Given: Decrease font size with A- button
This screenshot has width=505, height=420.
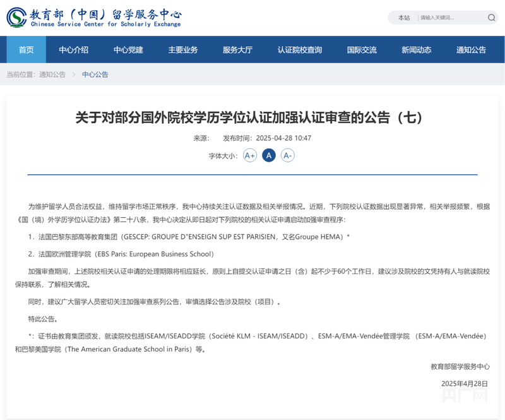Looking at the screenshot, I should click(x=288, y=156).
